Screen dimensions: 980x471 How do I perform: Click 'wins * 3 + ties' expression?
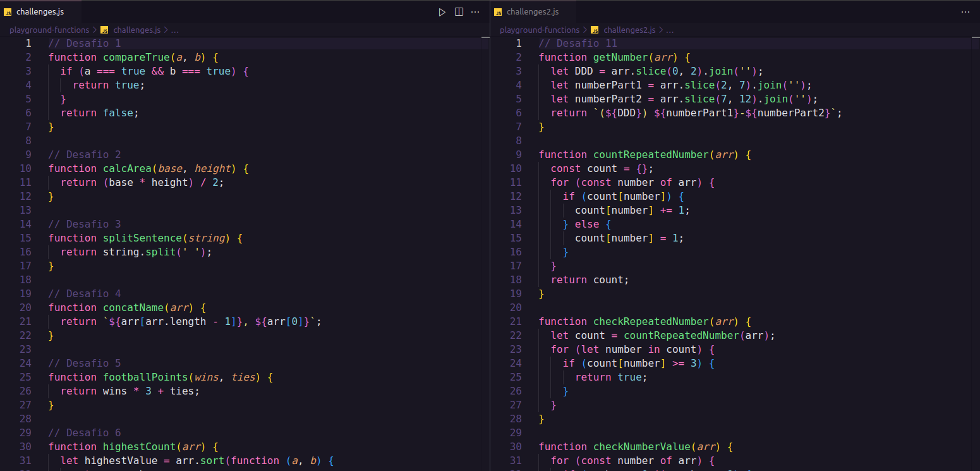[148, 391]
